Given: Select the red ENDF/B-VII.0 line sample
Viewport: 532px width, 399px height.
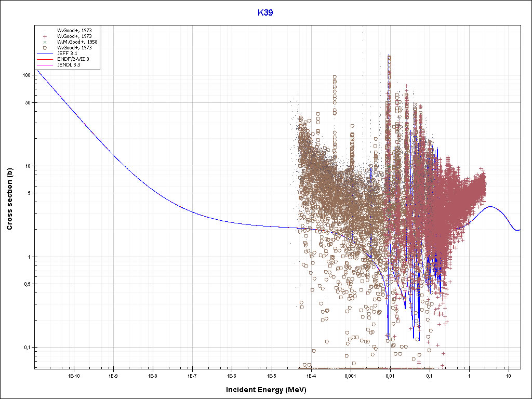Looking at the screenshot, I should coord(45,59).
